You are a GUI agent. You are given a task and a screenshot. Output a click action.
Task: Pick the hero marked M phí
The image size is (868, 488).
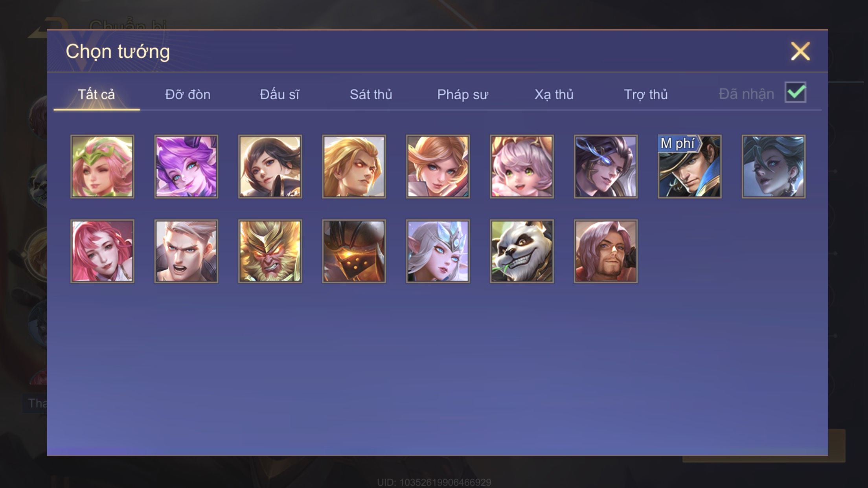tap(690, 167)
